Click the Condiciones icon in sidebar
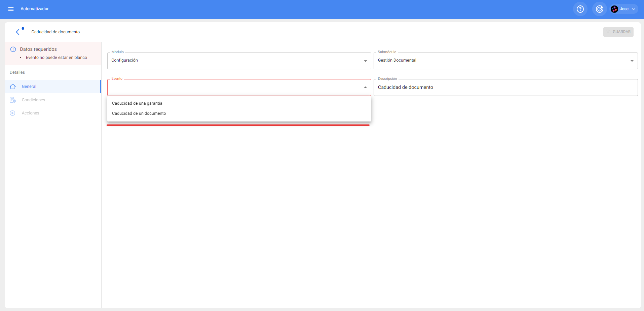The height and width of the screenshot is (311, 644). tap(13, 100)
